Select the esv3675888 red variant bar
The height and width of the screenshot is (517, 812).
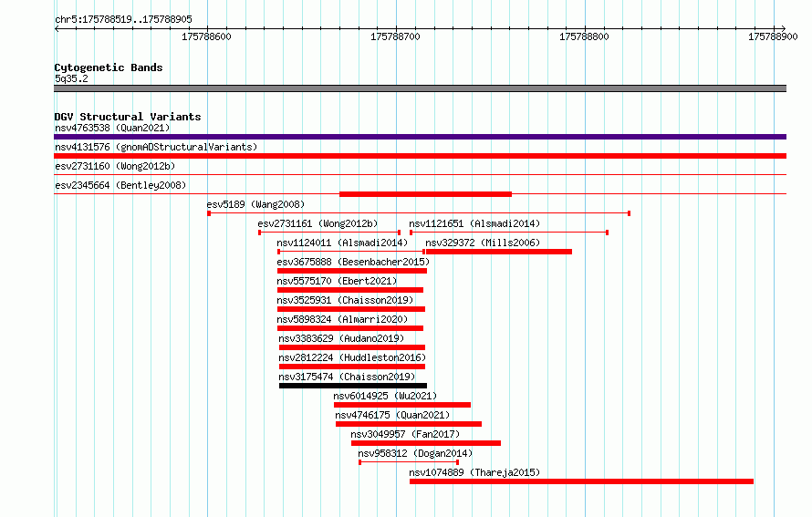point(352,271)
